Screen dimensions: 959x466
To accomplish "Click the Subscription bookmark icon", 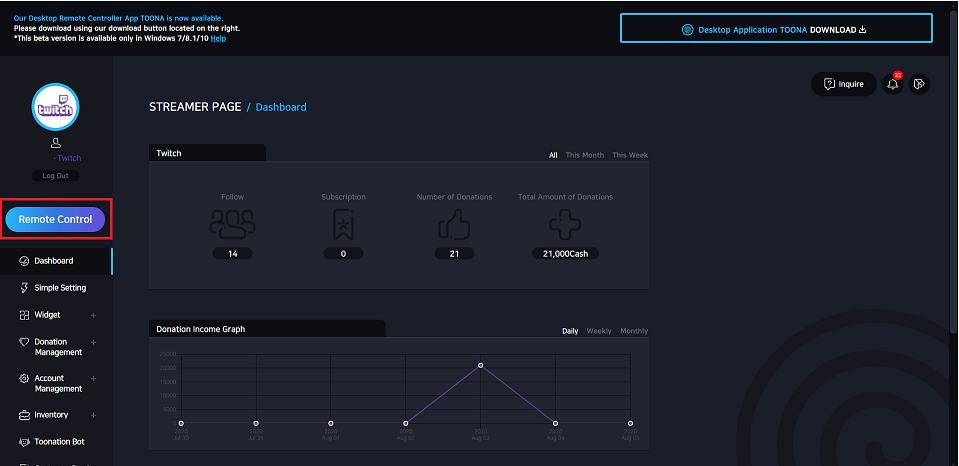I will tap(343, 224).
